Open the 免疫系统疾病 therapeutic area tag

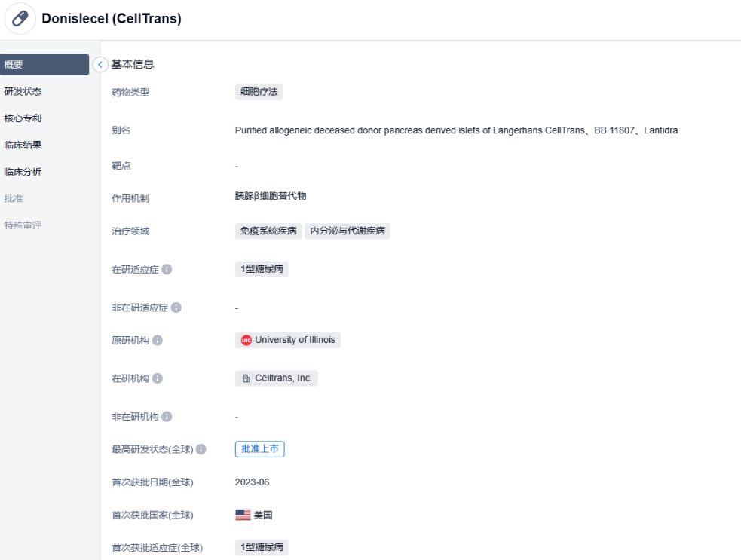coord(268,231)
